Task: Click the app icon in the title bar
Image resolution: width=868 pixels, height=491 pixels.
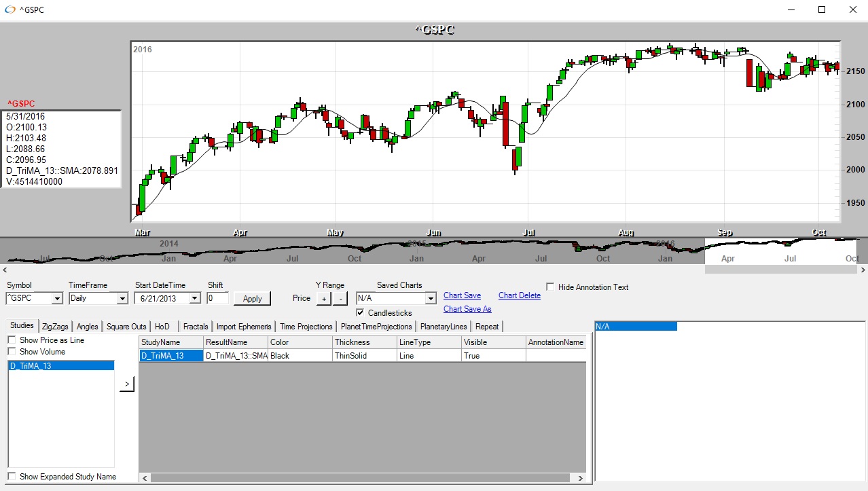Action: tap(10, 10)
